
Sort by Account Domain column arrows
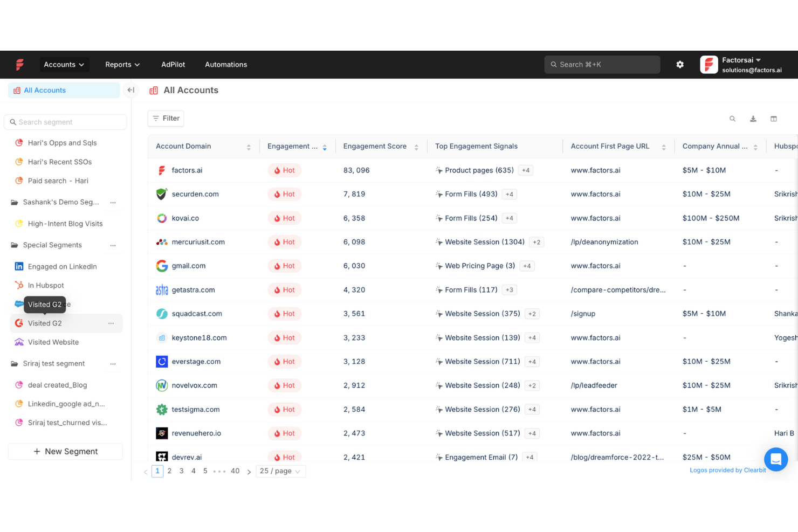[249, 147]
